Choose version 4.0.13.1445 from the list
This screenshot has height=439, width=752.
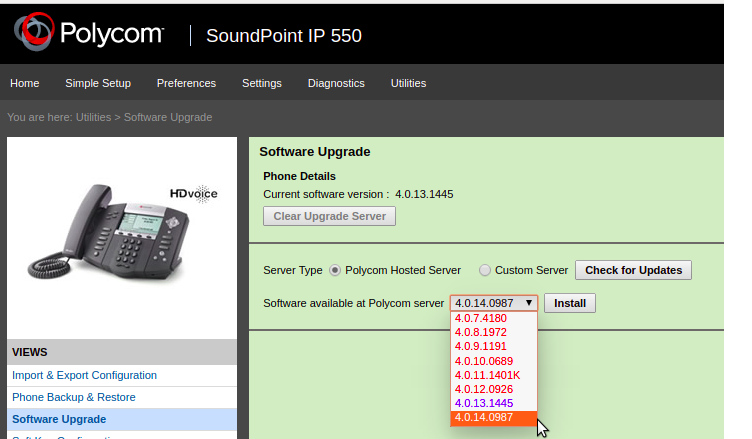coord(494,403)
